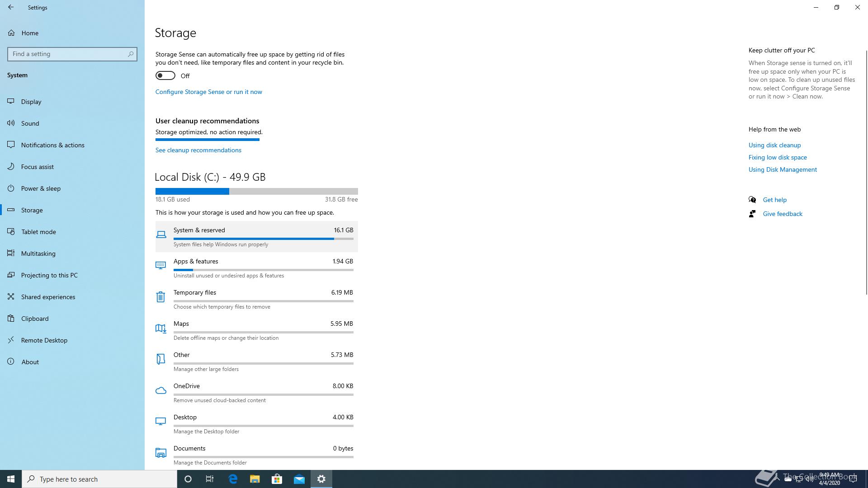Open Task View from the taskbar

pos(210,479)
